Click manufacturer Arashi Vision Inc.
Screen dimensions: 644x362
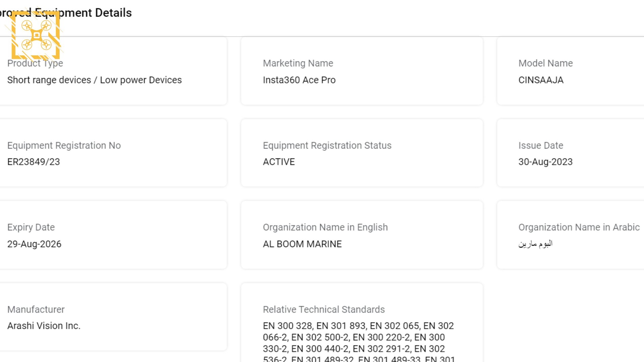[44, 326]
